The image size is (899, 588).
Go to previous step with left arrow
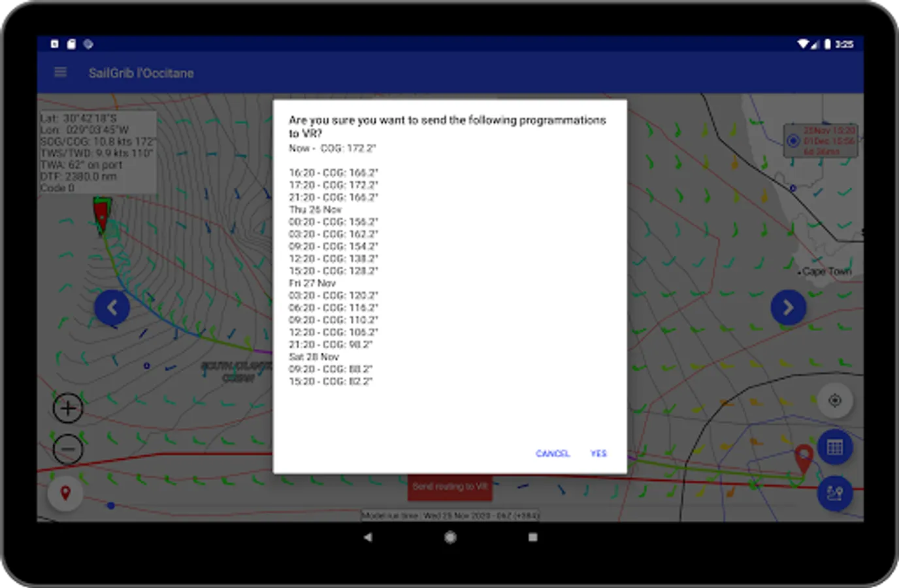click(112, 307)
